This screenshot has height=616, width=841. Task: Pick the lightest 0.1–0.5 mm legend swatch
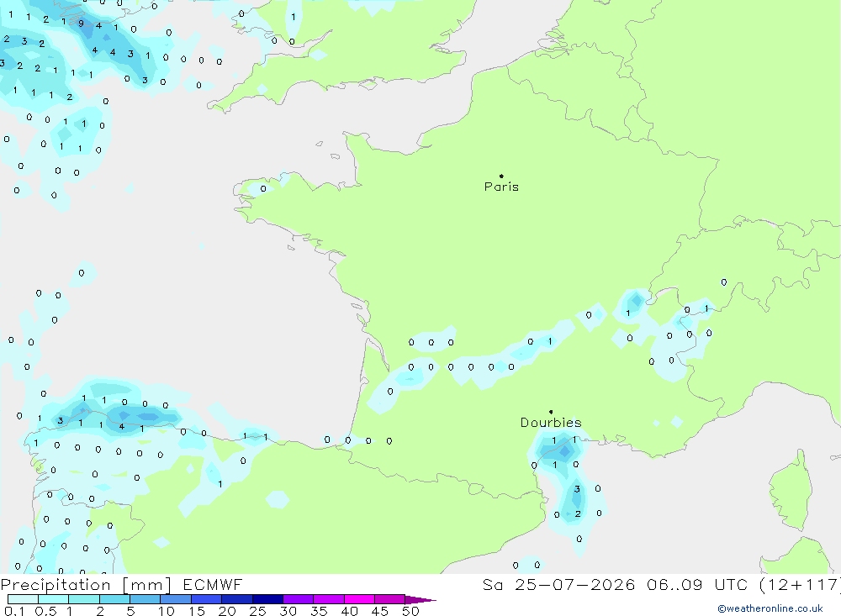click(x=23, y=599)
